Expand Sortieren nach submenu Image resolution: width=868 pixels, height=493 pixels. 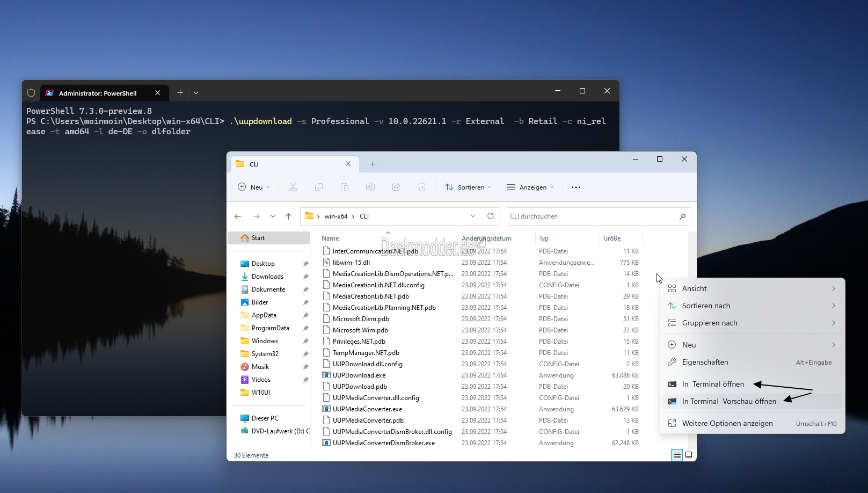(752, 306)
